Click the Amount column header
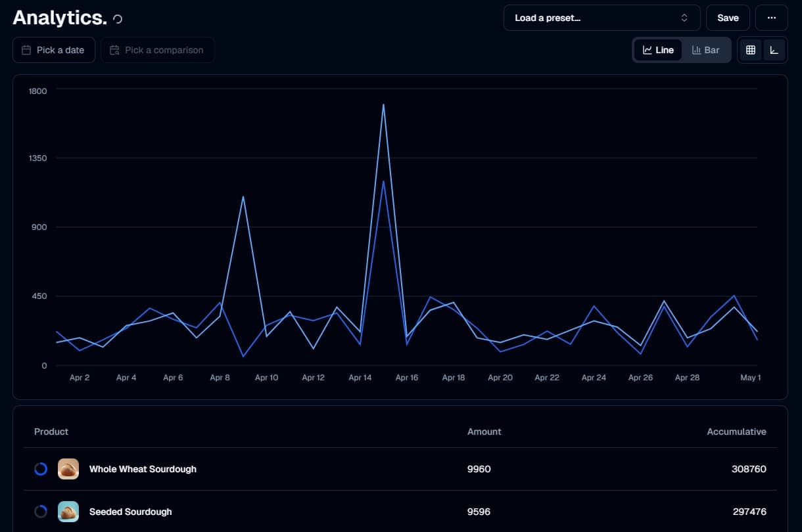 pyautogui.click(x=484, y=432)
